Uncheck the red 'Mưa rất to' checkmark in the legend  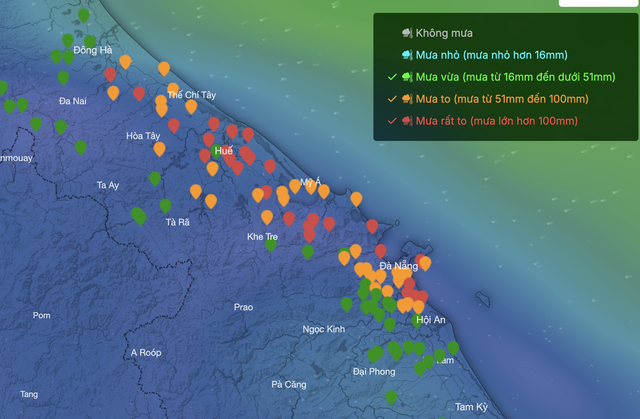392,121
